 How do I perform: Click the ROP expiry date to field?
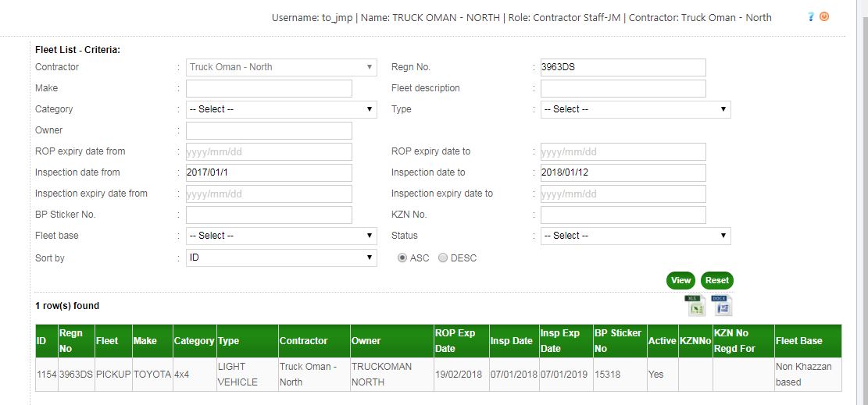tap(623, 151)
